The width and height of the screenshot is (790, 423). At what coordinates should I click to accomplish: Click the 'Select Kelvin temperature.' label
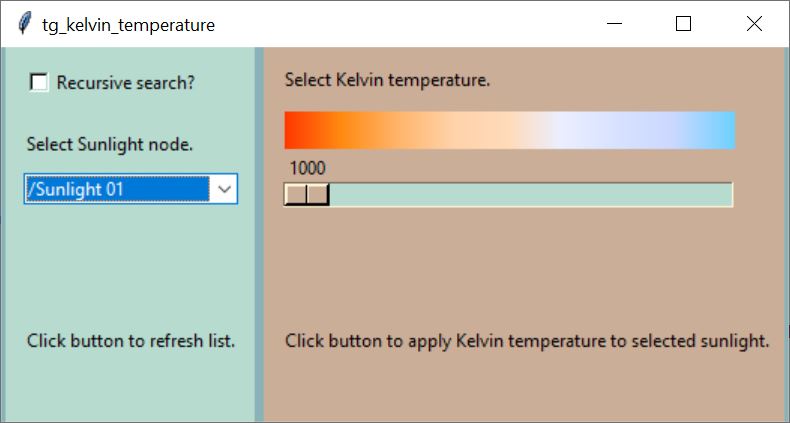(x=387, y=80)
